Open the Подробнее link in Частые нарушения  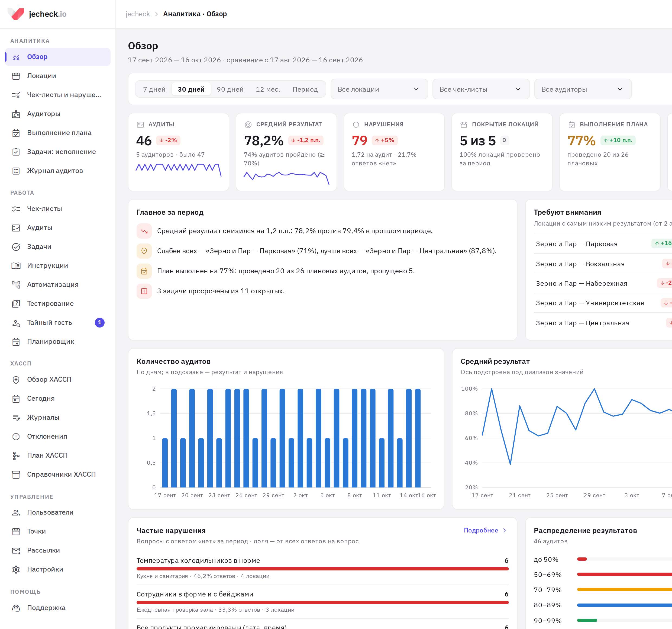[x=485, y=530]
